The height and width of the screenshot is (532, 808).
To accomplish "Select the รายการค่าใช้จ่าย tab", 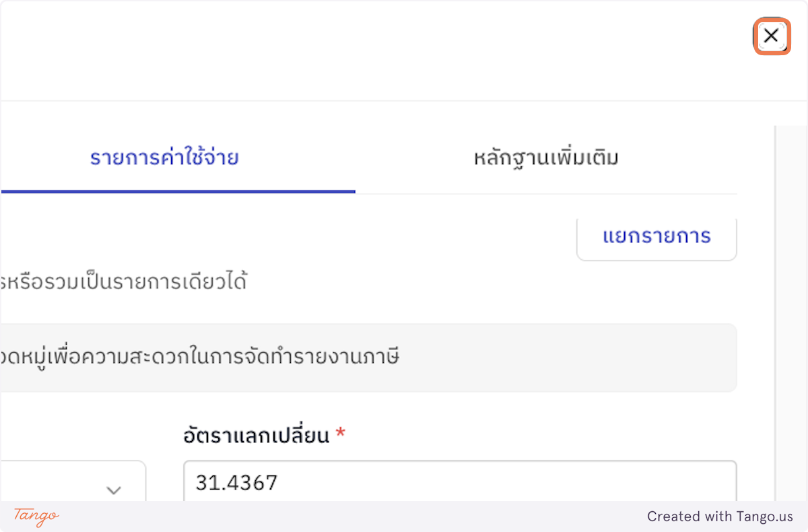I will tap(165, 157).
